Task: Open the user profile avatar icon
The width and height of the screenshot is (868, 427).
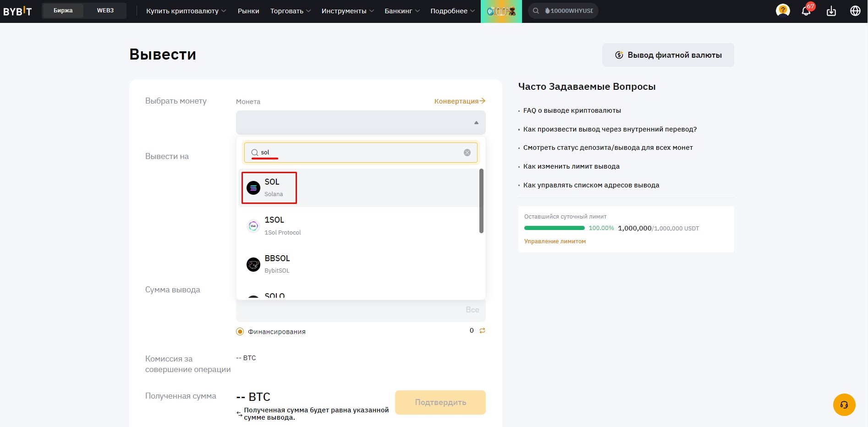Action: pos(783,11)
